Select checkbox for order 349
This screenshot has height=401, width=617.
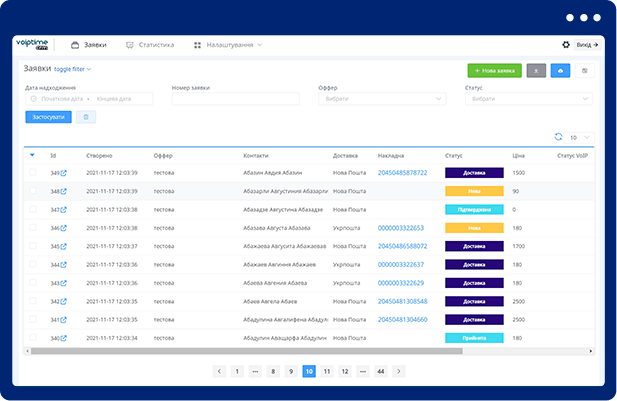[33, 172]
